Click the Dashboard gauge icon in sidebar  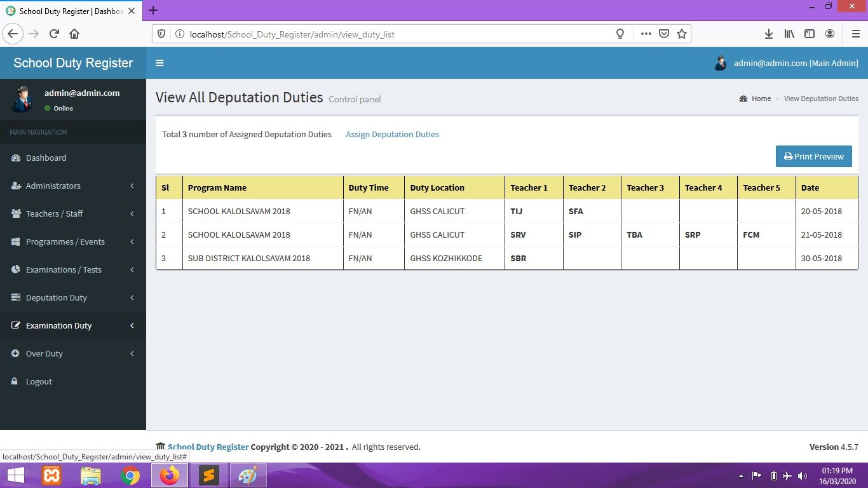click(x=16, y=158)
